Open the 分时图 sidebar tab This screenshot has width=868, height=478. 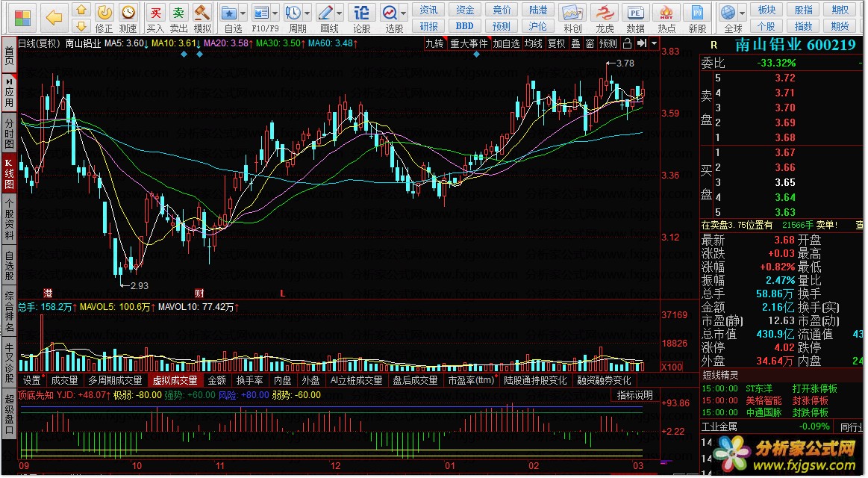[9, 133]
